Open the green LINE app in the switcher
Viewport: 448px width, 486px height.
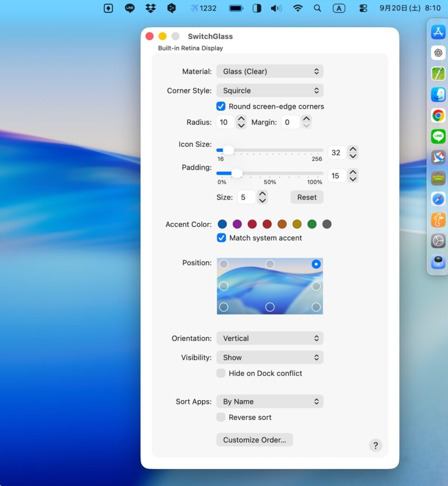point(438,136)
